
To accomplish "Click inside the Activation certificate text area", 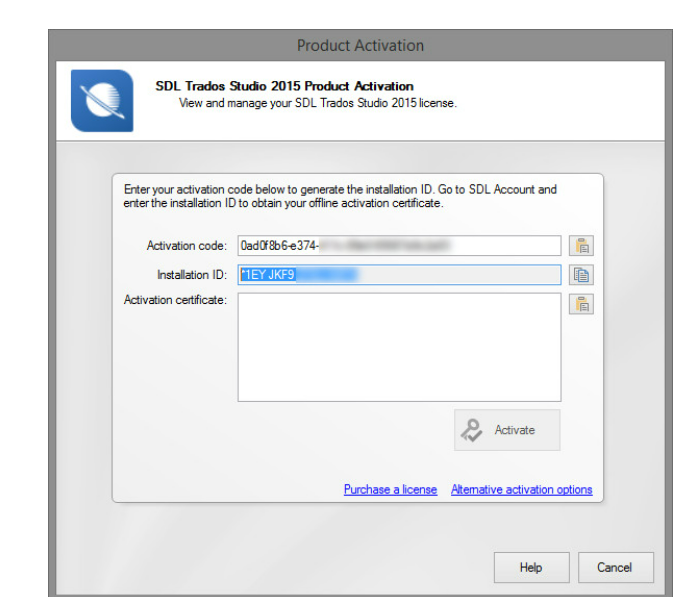I will pyautogui.click(x=399, y=347).
